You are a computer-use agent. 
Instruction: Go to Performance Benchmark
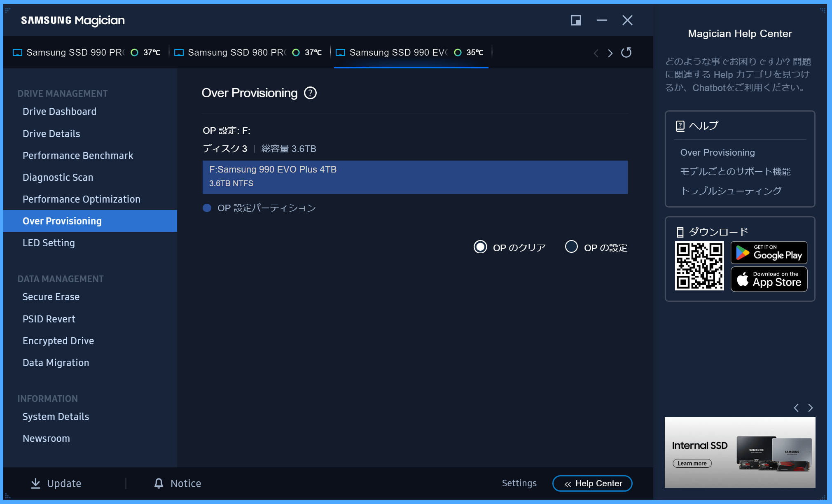[x=78, y=156]
